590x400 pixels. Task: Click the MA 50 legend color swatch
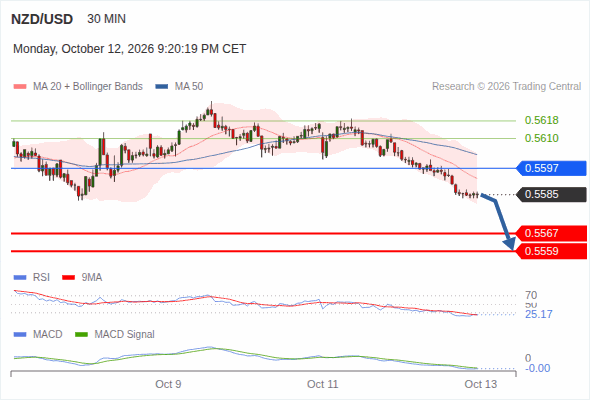click(162, 87)
